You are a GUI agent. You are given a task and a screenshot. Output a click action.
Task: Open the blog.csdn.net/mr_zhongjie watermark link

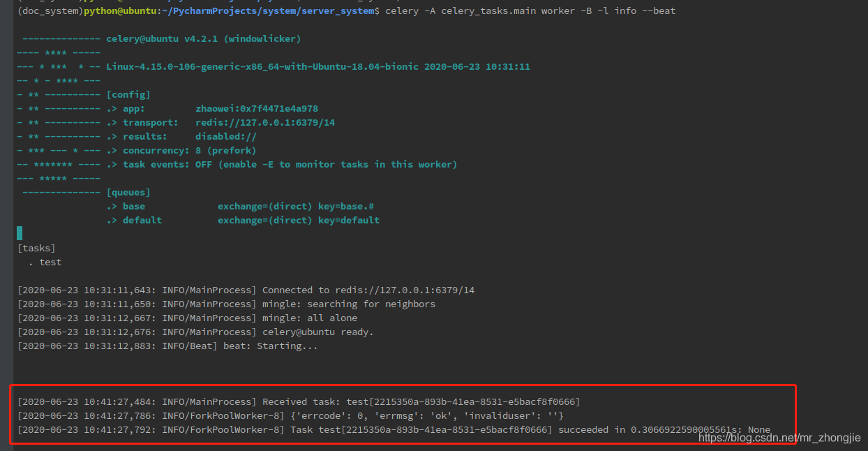[x=776, y=438]
